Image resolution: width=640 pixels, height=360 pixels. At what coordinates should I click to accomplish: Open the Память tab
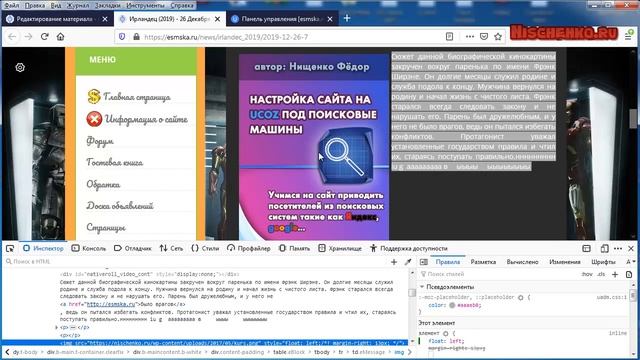294,248
